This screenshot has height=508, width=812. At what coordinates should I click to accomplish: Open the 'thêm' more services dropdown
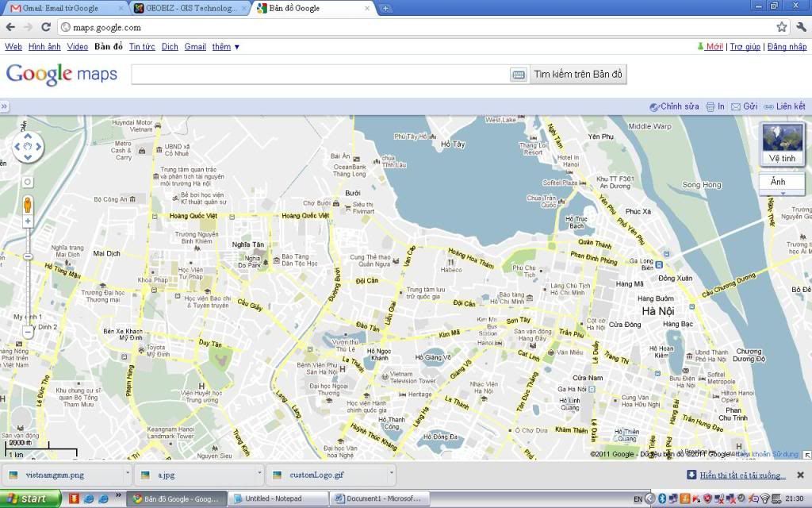click(x=225, y=47)
